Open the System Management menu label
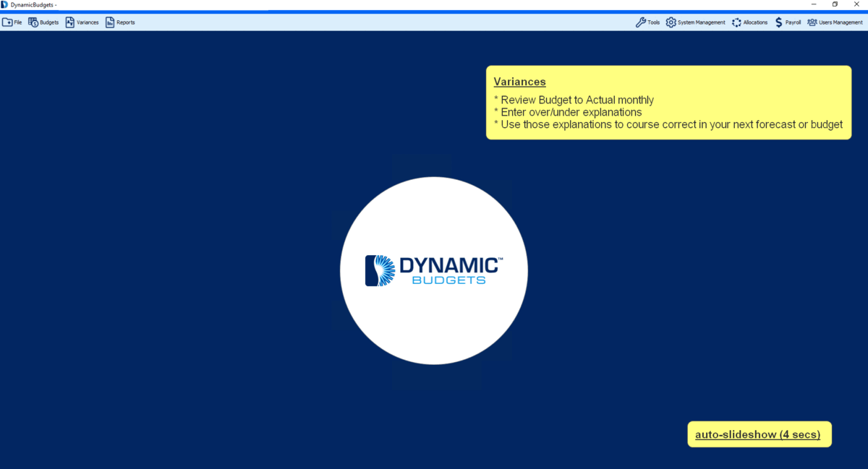868x469 pixels. pos(701,22)
